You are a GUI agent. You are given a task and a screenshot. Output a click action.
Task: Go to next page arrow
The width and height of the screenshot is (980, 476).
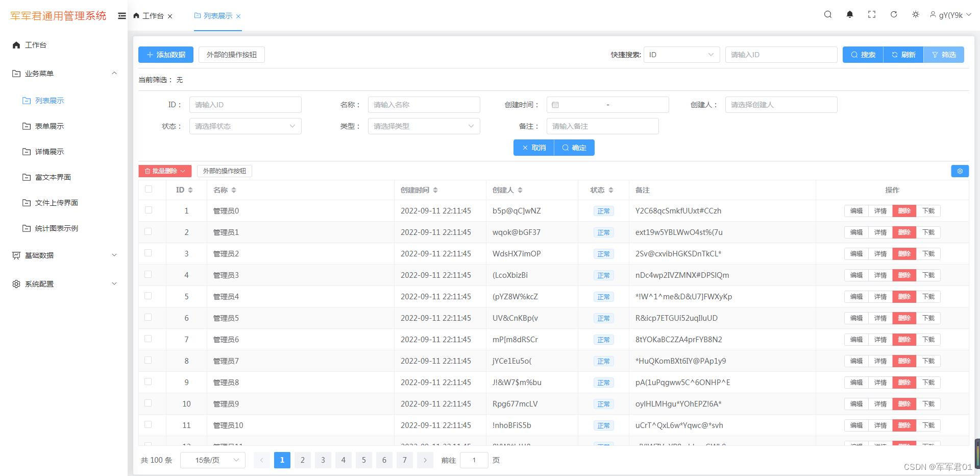[x=425, y=460]
